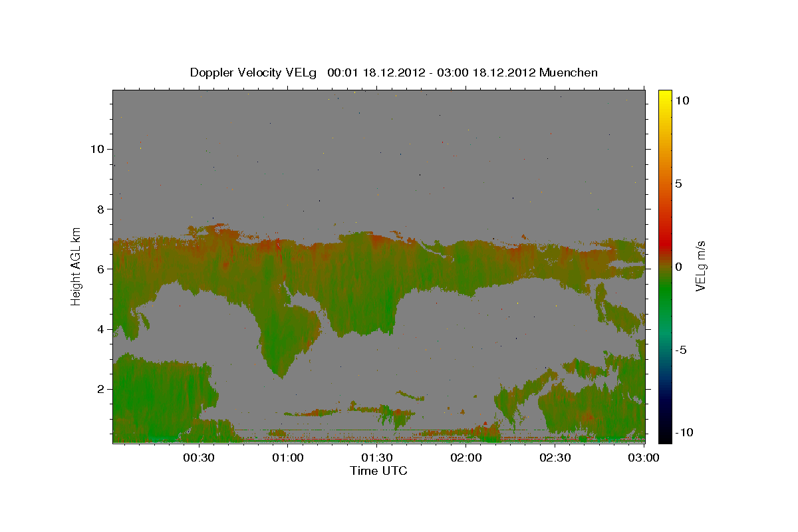Click the colorbar value -10 label

[x=684, y=433]
